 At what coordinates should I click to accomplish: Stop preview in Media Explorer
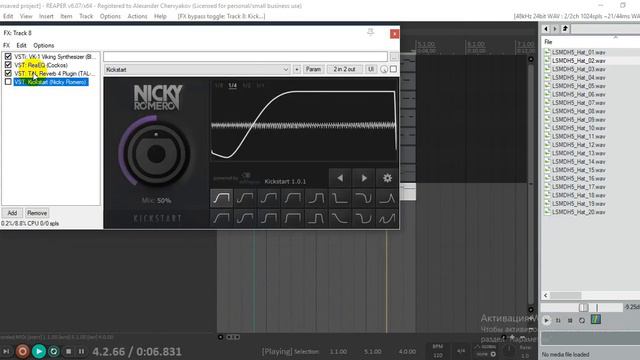pos(570,320)
